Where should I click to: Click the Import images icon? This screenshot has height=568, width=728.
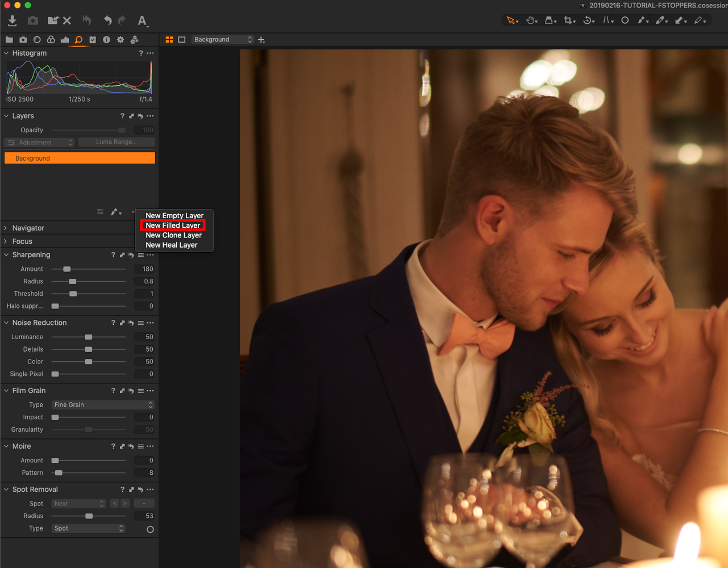click(x=12, y=20)
